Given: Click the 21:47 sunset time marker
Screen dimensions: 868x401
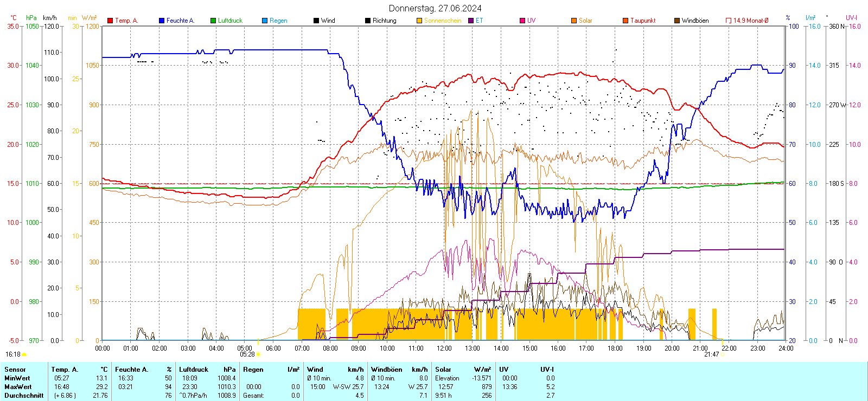Looking at the screenshot, I should pyautogui.click(x=711, y=354).
